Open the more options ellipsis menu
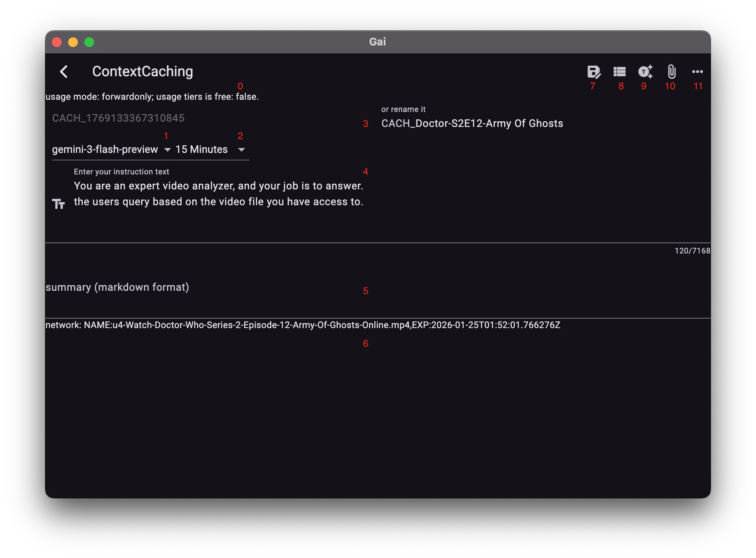The height and width of the screenshot is (558, 756). [x=698, y=72]
